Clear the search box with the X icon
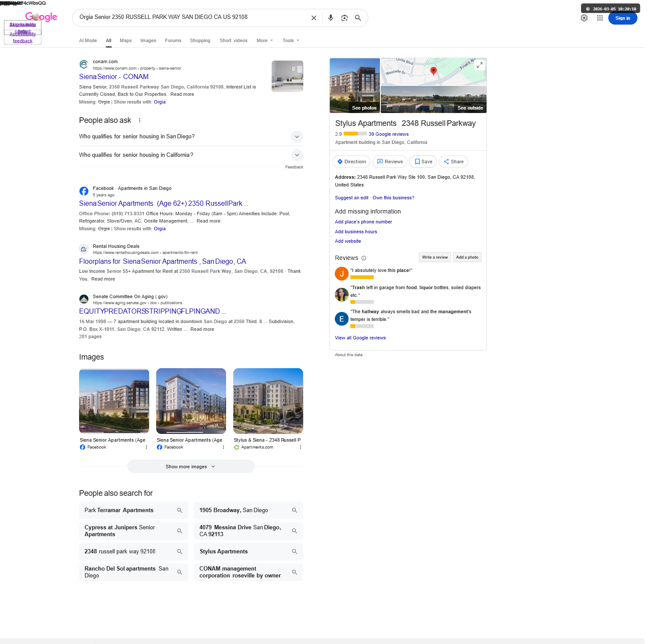 point(314,18)
